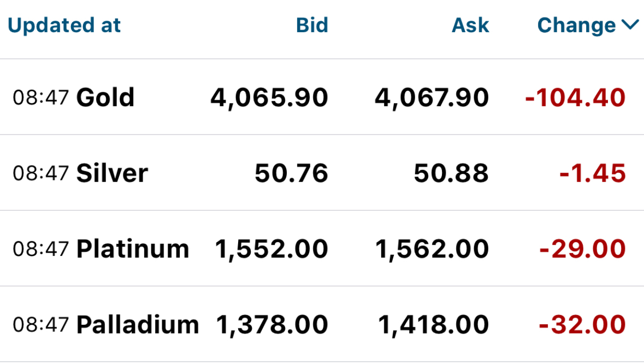The image size is (644, 363).
Task: Sort by the Change column chevron
Action: point(630,25)
